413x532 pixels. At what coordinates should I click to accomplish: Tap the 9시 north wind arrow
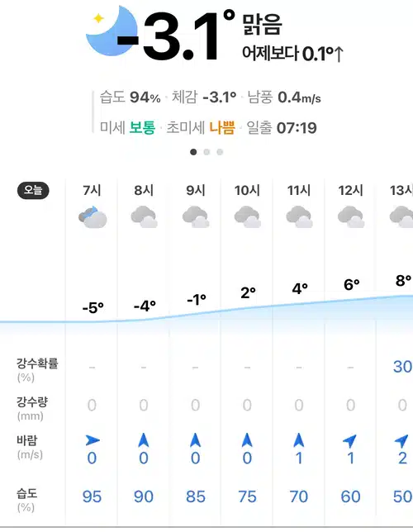196,440
